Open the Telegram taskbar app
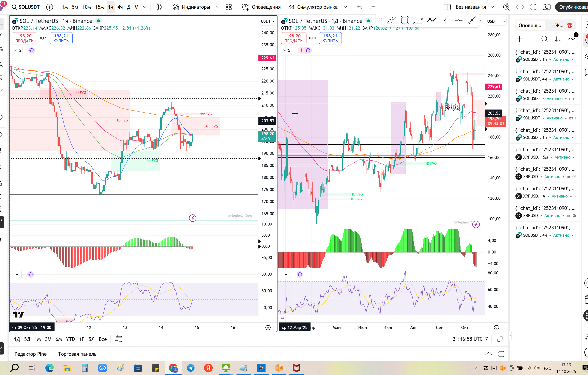Viewport: 588px width, 375px height. [x=191, y=368]
